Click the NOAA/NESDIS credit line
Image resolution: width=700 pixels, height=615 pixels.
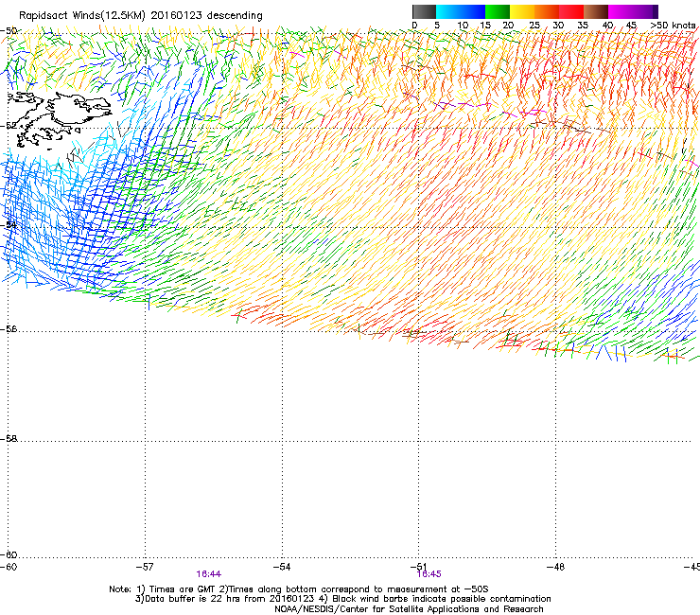409,609
